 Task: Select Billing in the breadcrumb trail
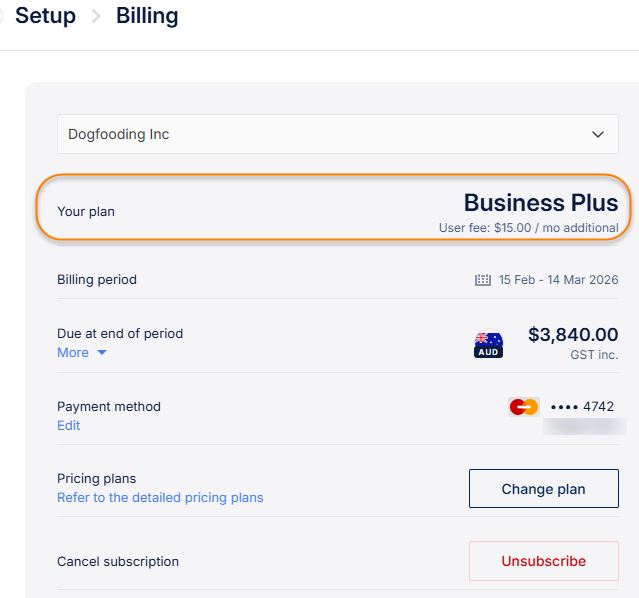point(147,16)
